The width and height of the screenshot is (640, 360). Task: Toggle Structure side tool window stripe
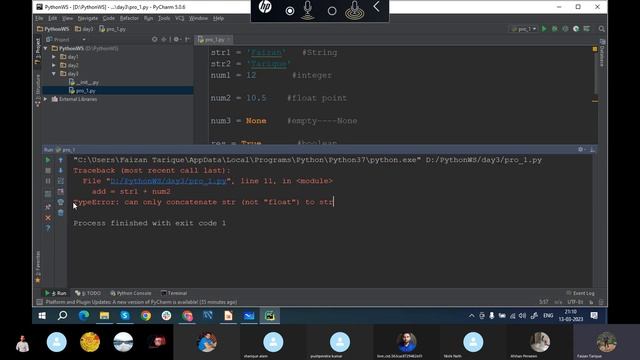(x=38, y=91)
